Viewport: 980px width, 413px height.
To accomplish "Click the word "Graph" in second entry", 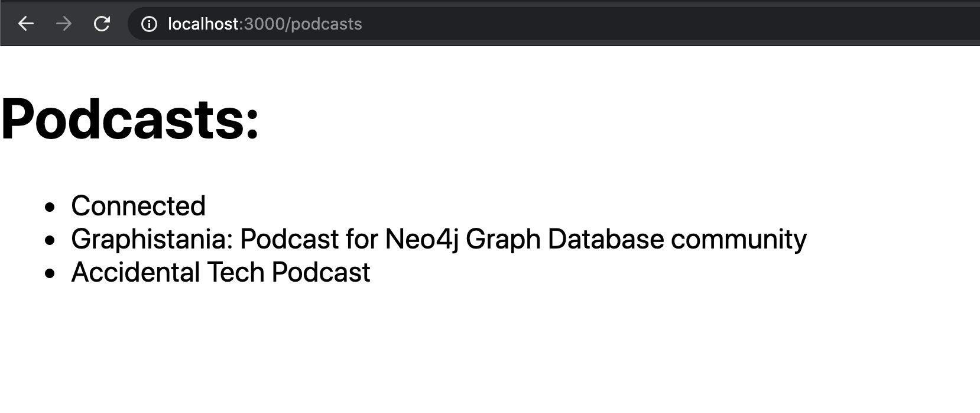I will [x=503, y=239].
